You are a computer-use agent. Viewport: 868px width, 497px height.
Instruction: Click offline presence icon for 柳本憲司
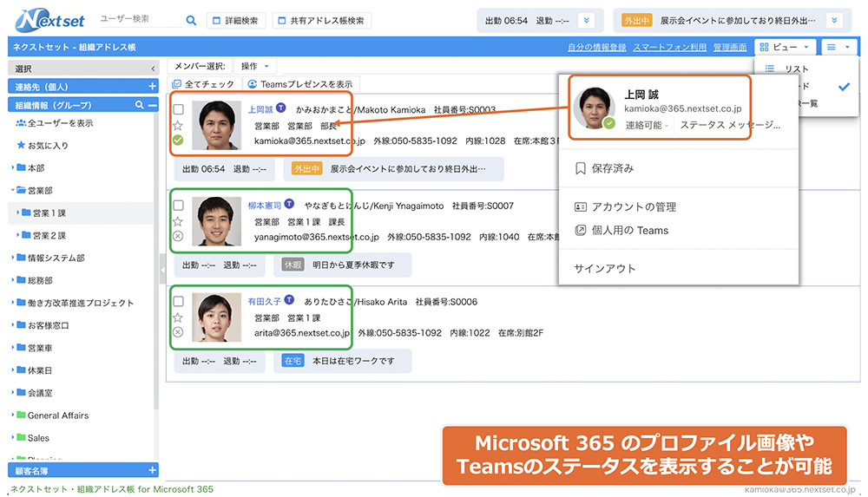click(178, 236)
